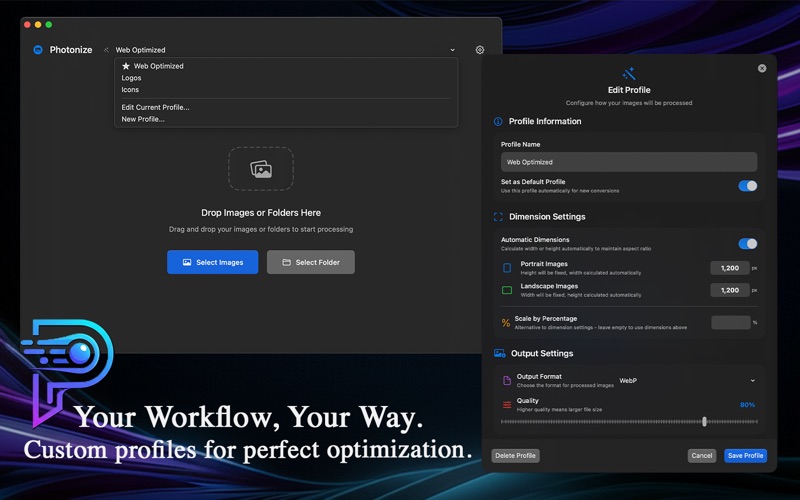Click the Profile Name text field

tap(629, 162)
